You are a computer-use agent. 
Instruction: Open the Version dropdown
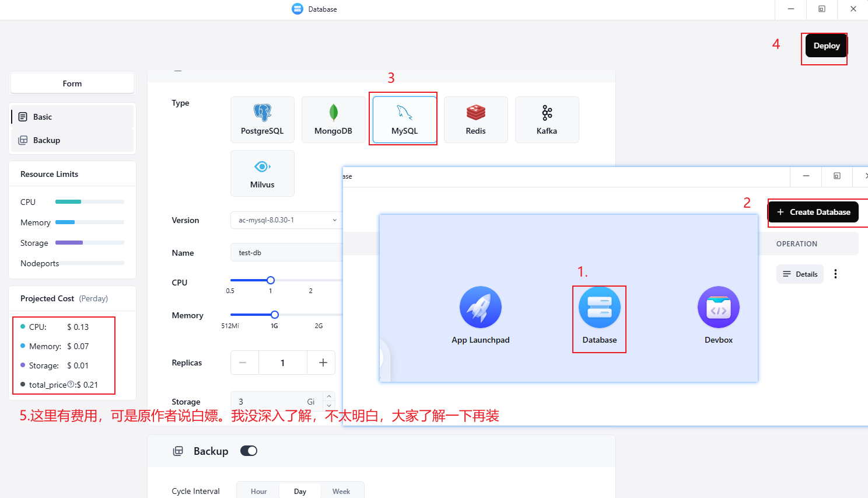(286, 220)
